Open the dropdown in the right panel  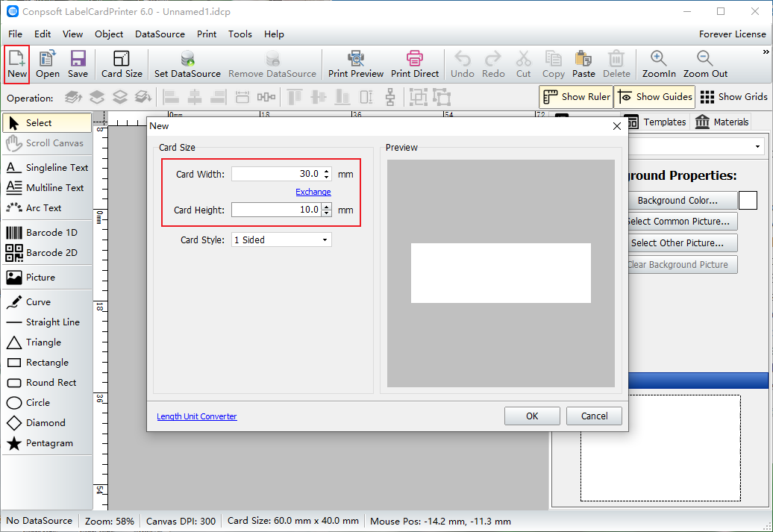[757, 147]
